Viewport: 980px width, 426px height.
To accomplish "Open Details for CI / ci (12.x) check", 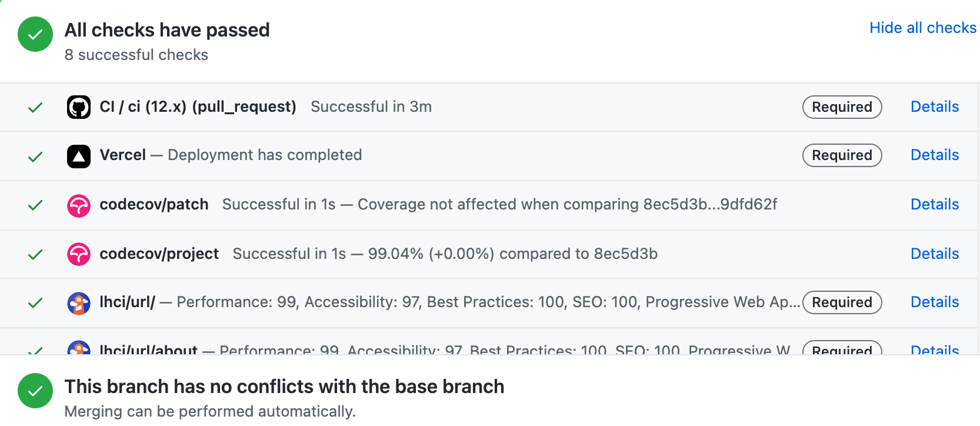I will pyautogui.click(x=935, y=106).
